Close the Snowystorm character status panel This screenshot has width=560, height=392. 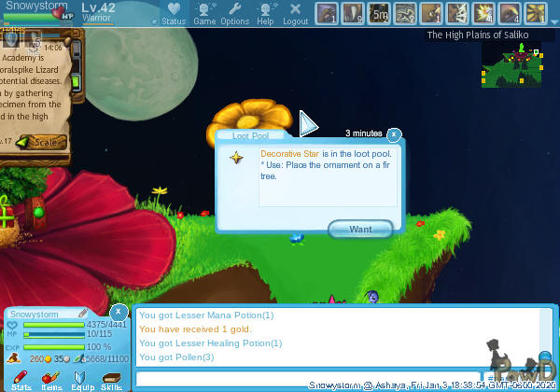pos(119,312)
